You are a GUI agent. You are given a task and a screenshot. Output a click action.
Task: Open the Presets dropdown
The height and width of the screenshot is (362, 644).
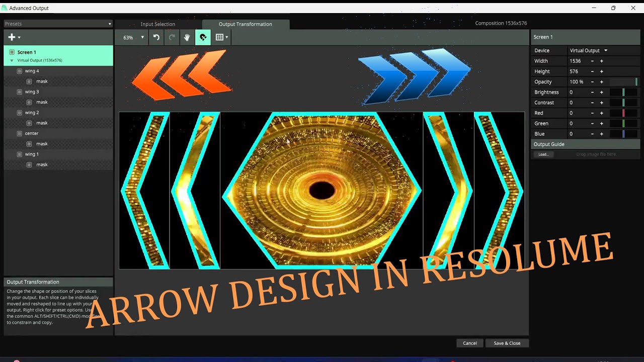coord(58,24)
